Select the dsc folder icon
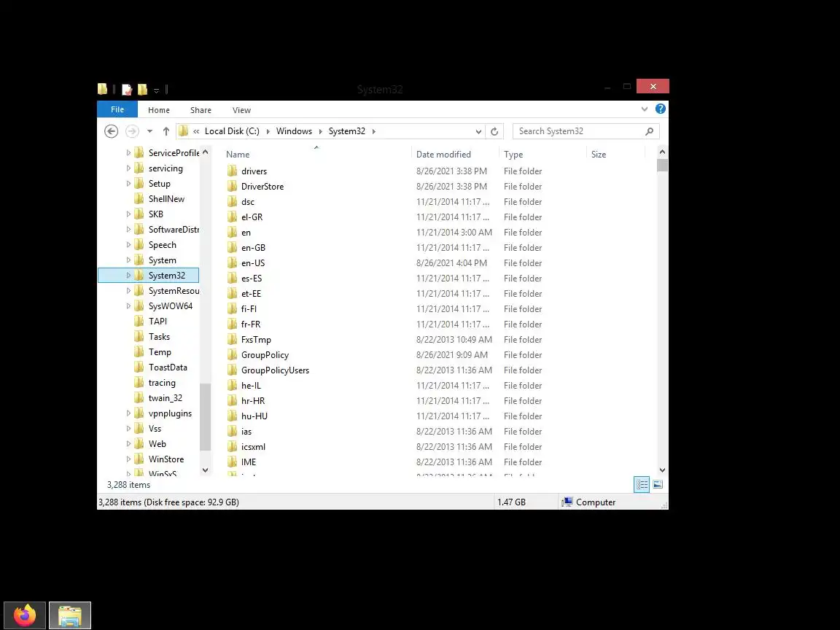 click(232, 201)
